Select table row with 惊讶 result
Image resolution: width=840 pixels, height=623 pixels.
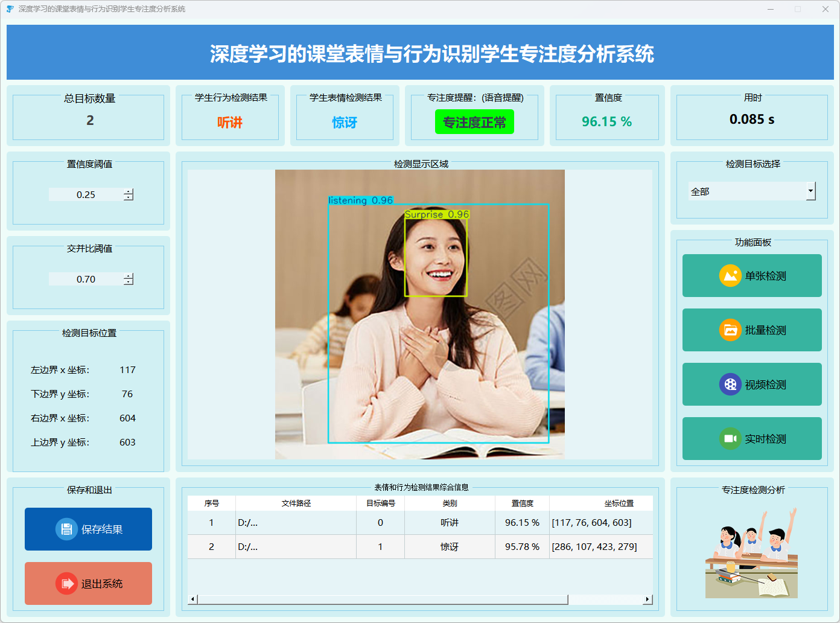pos(450,547)
